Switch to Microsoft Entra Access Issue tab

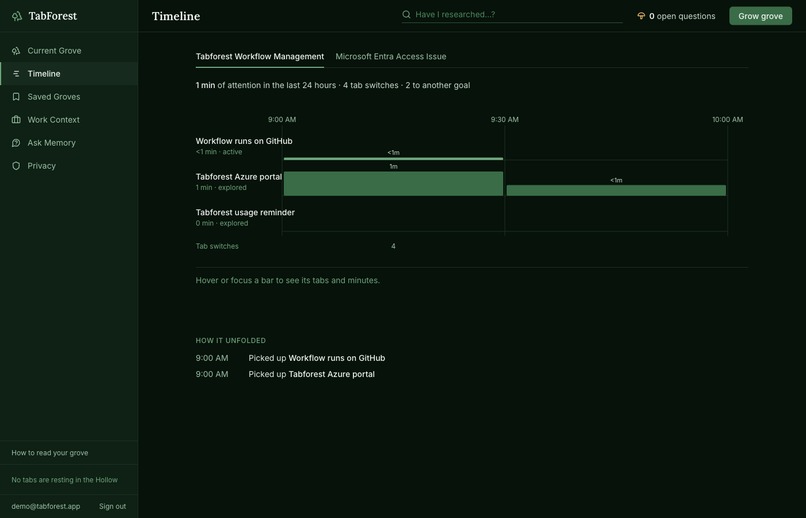391,57
